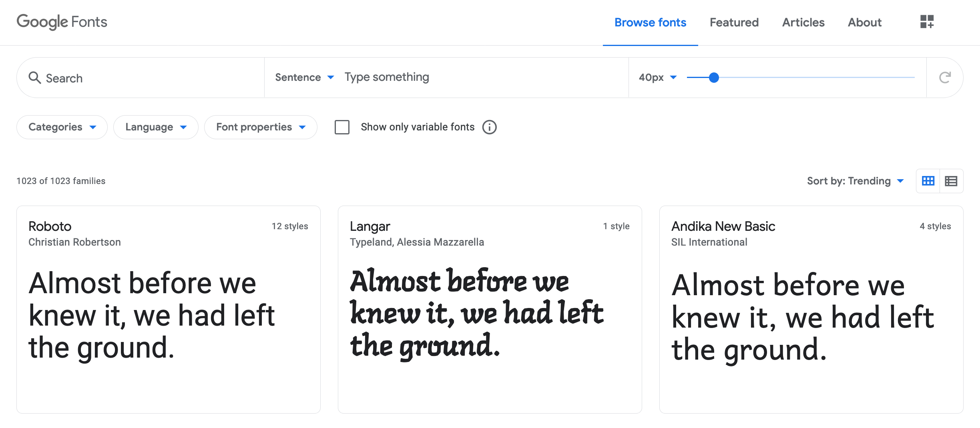Click the Langar sample text preview
The image size is (980, 428).
point(476,314)
